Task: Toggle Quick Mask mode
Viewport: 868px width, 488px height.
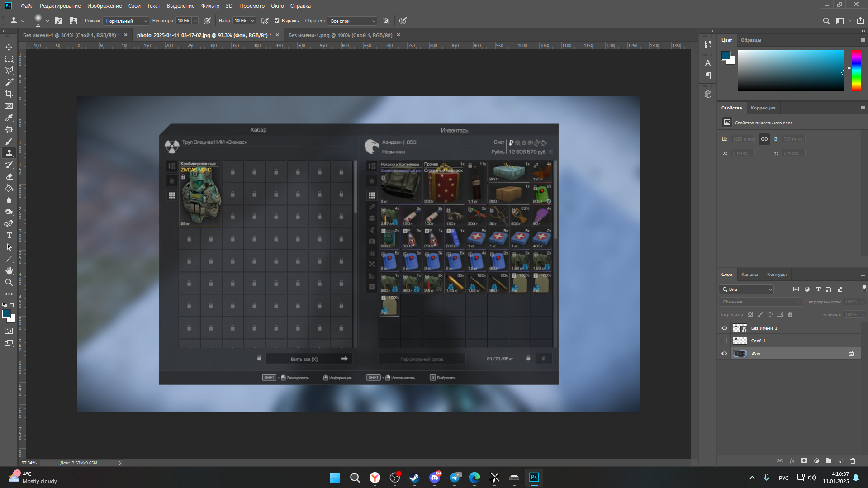Action: tap(9, 331)
